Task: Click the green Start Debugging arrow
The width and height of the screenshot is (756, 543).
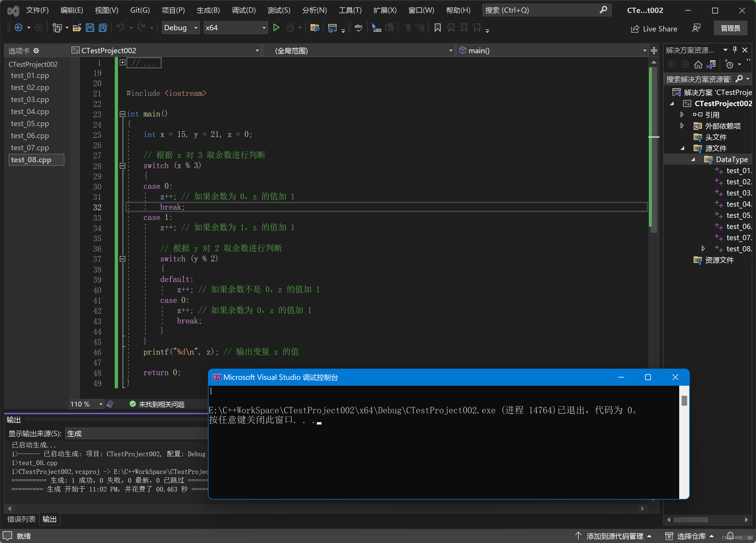Action: coord(276,28)
